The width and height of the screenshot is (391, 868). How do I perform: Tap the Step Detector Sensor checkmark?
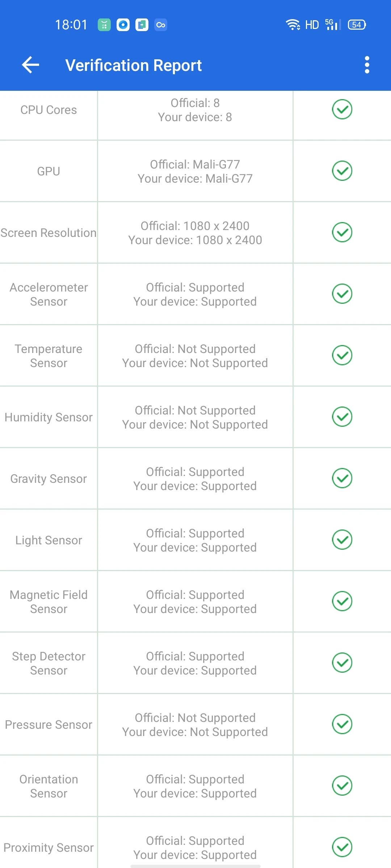[x=342, y=663]
